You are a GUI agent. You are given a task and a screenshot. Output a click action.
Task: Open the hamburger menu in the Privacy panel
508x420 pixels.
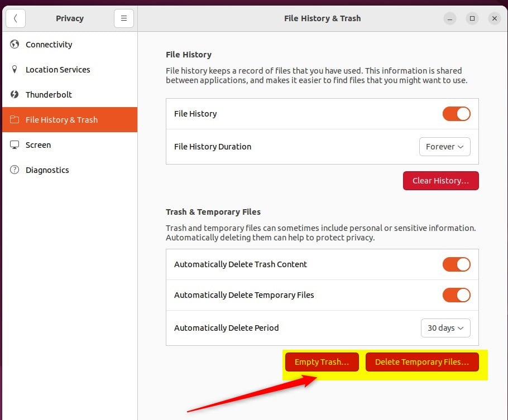click(123, 18)
